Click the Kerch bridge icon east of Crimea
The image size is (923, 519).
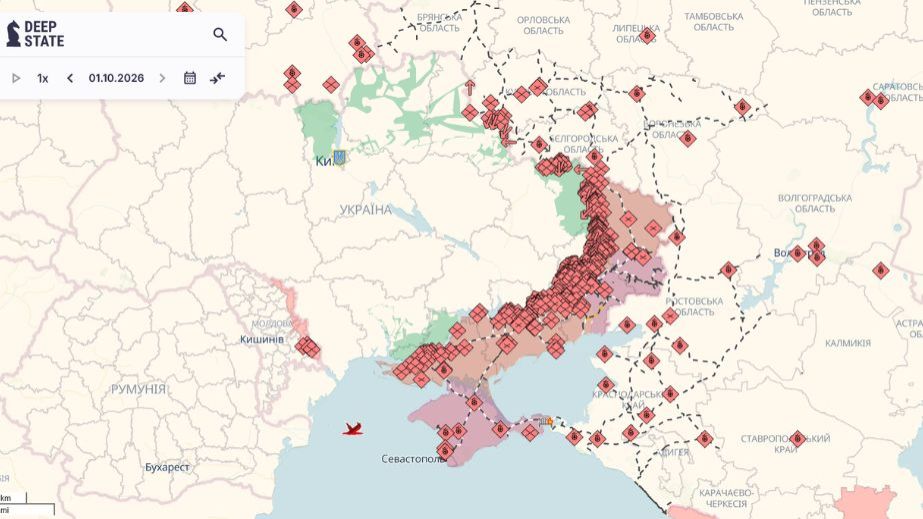click(x=546, y=421)
